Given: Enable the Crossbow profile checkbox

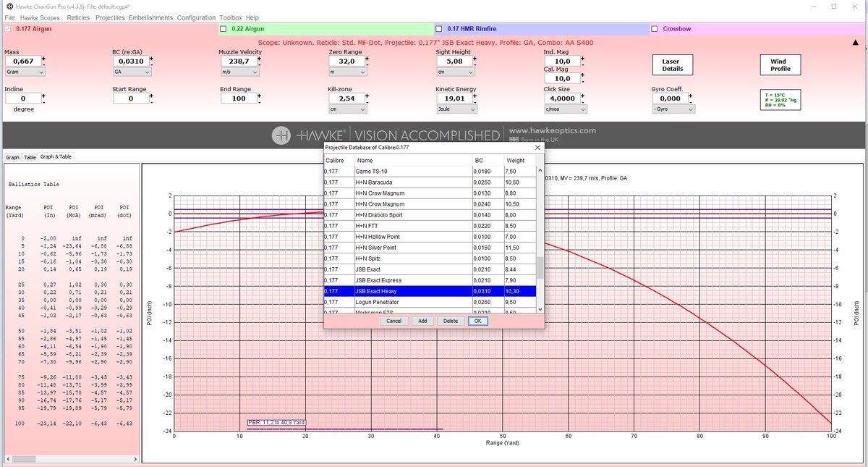Looking at the screenshot, I should (655, 29).
